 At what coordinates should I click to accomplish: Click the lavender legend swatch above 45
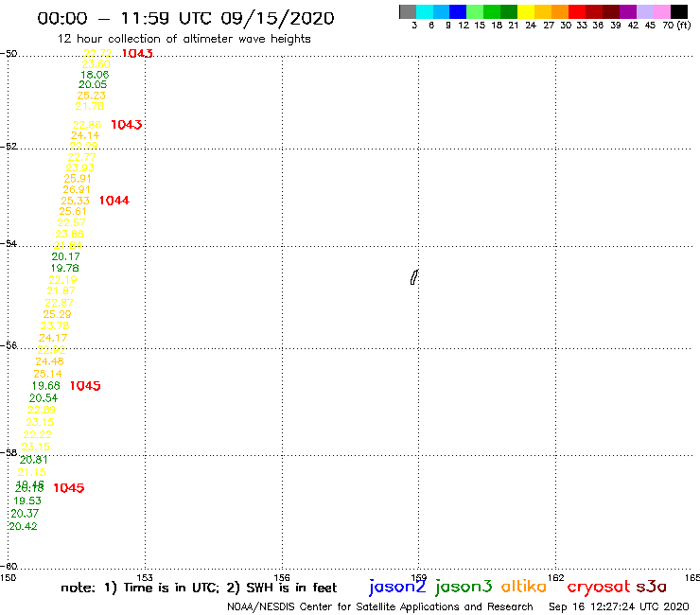tap(644, 11)
